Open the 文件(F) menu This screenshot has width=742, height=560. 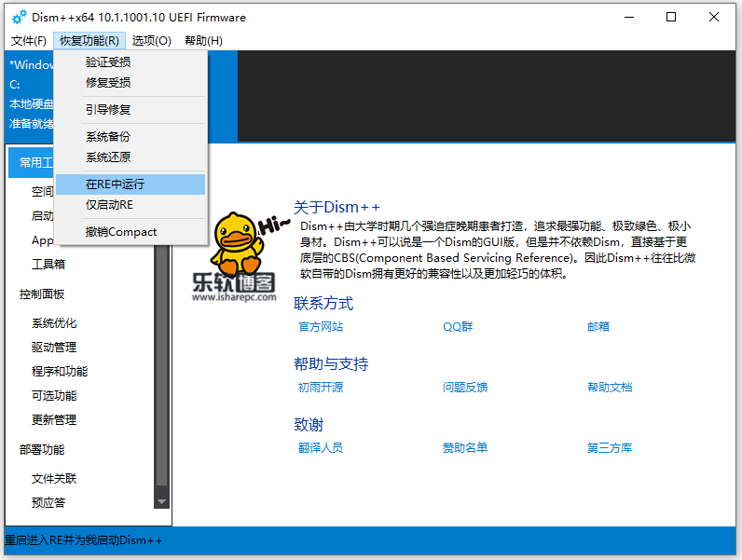29,41
